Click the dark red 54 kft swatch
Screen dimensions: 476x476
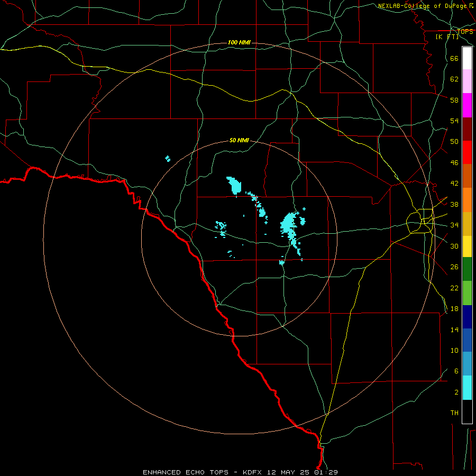click(467, 129)
